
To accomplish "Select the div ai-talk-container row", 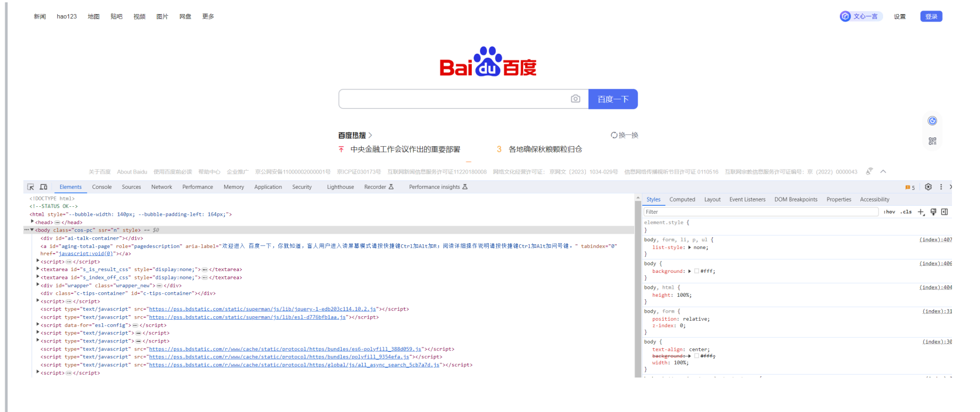I will click(92, 238).
